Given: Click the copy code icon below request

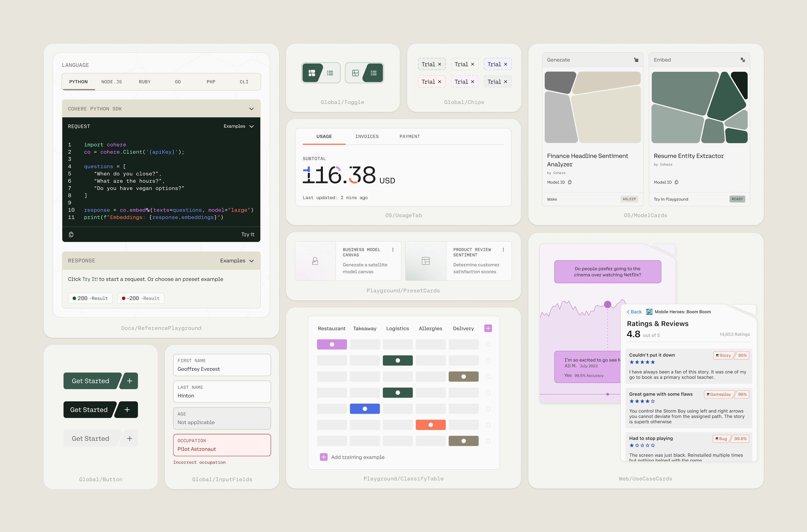Looking at the screenshot, I should (x=71, y=234).
